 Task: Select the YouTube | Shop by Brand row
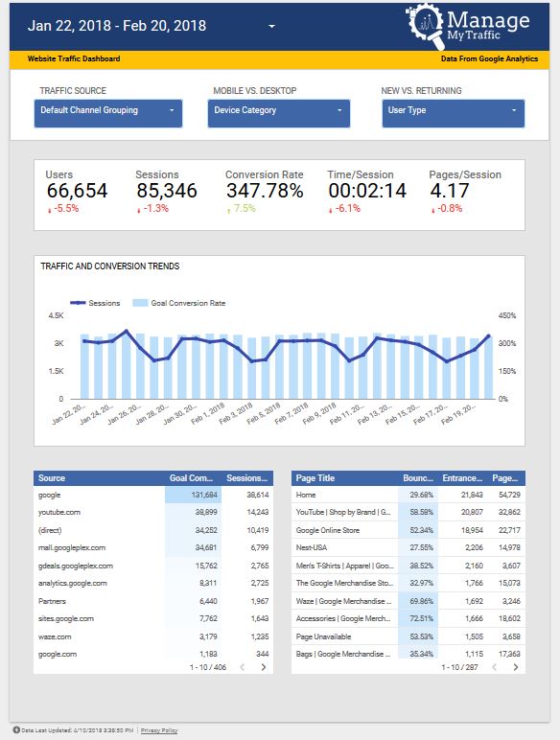408,512
